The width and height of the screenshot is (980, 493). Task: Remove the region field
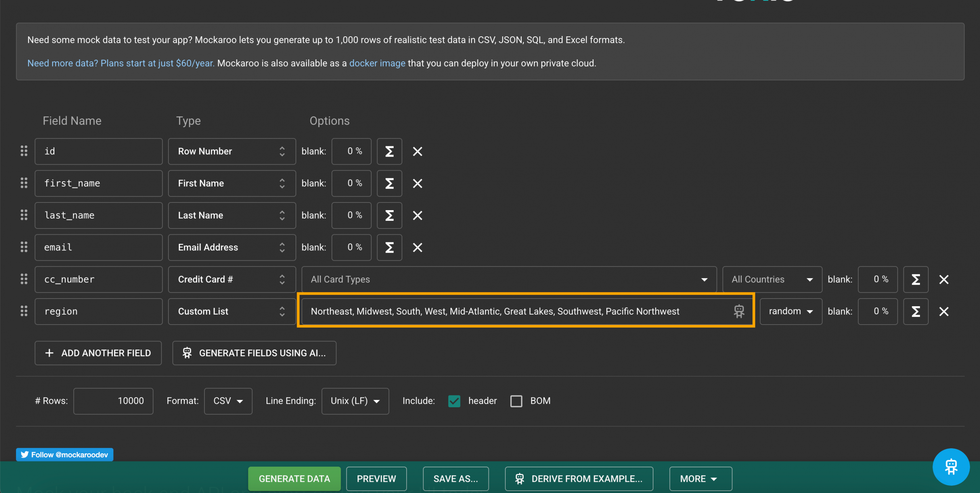pos(944,311)
